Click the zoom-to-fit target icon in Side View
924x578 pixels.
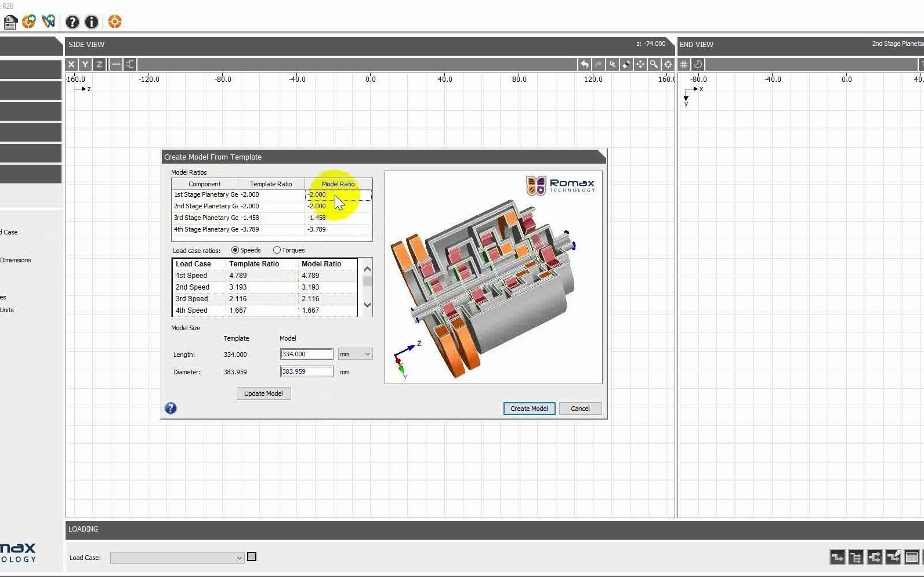point(668,64)
